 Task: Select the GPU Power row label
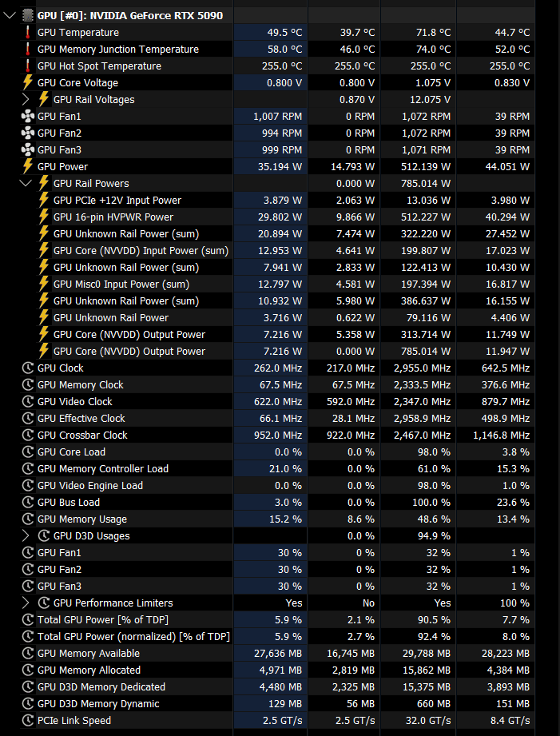(62, 167)
